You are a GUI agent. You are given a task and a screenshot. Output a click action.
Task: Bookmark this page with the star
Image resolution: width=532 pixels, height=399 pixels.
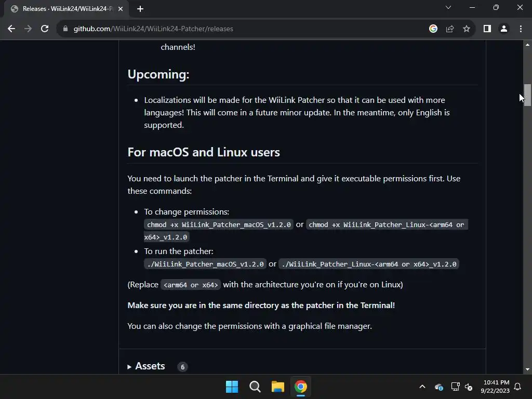[467, 29]
